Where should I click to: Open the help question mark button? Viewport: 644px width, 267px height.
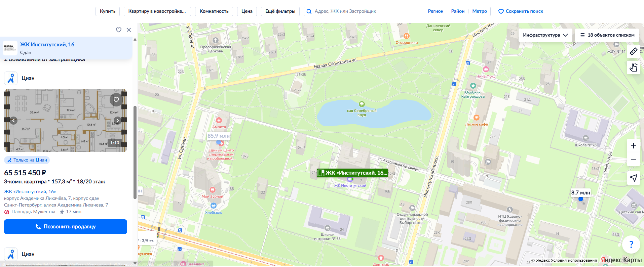(x=631, y=244)
